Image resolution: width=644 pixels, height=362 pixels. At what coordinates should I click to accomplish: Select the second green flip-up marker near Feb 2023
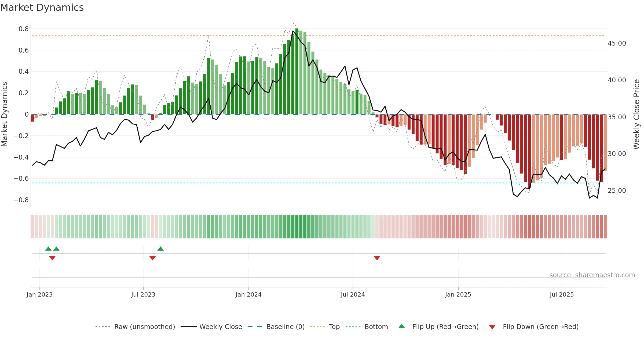[x=56, y=249]
